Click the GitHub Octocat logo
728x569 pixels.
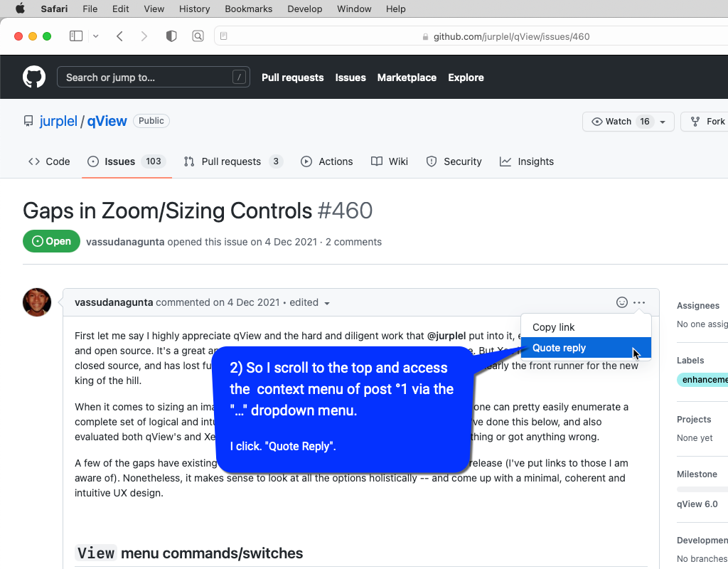[33, 76]
